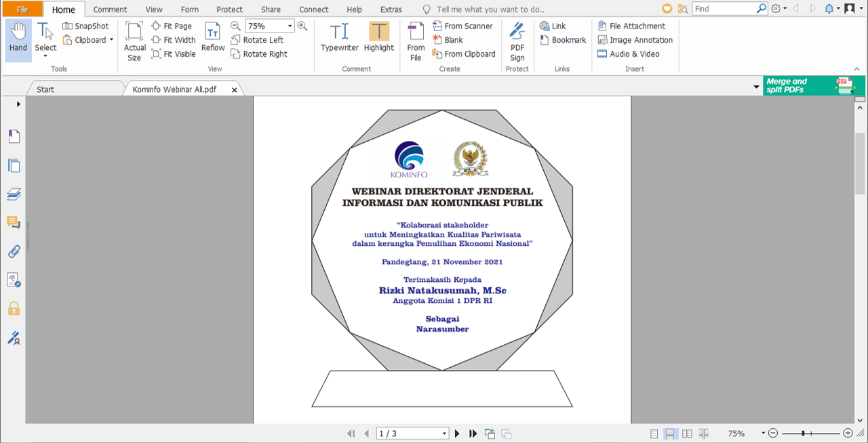Rotate the page left
868x443 pixels.
(x=257, y=40)
